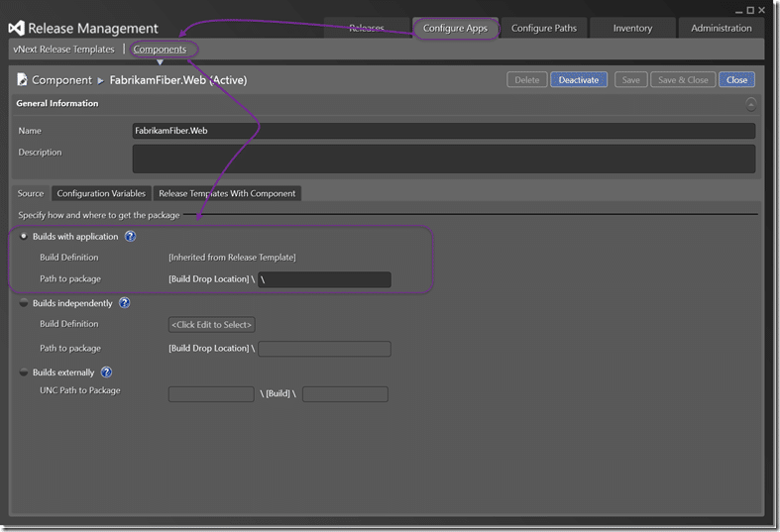This screenshot has height=532, width=780.
Task: Select Builds independently radio button
Action: (24, 303)
